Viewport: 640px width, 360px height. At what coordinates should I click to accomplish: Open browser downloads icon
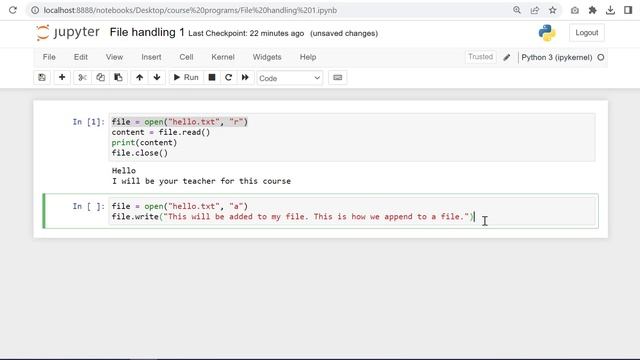(x=611, y=10)
